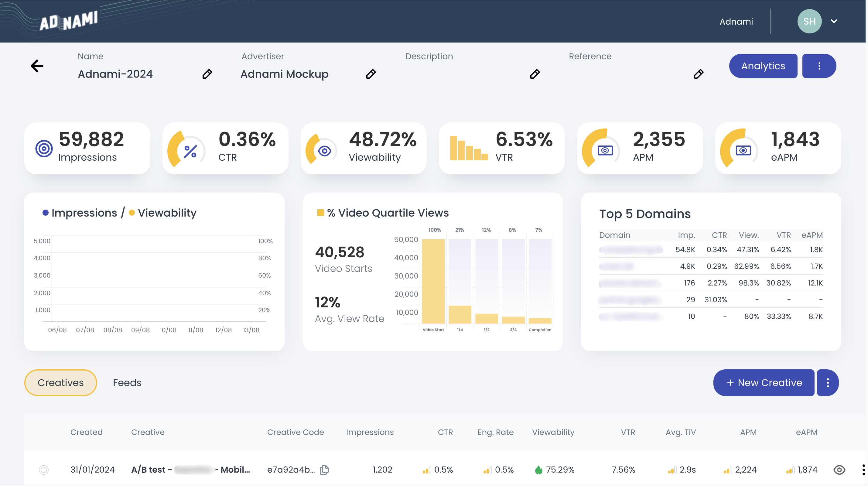
Task: Open the three-dot menu beside Analytics
Action: pos(819,66)
